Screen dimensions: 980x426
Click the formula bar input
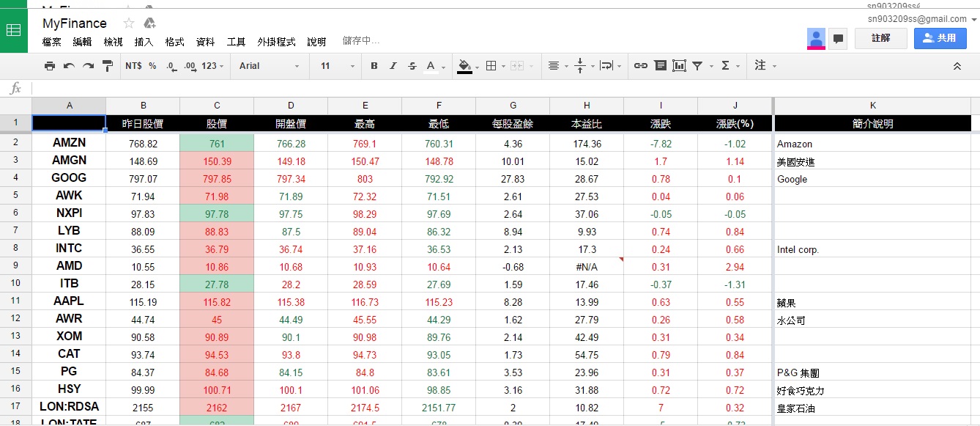(504, 88)
